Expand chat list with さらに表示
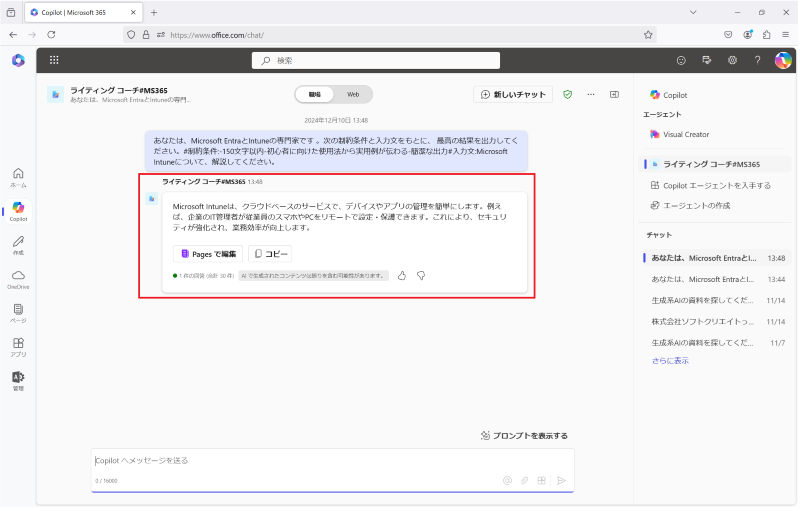This screenshot has height=511, width=800. coord(670,361)
